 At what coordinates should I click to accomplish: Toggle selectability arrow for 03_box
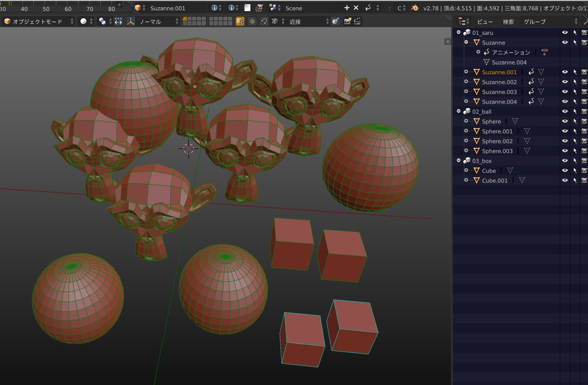point(575,161)
